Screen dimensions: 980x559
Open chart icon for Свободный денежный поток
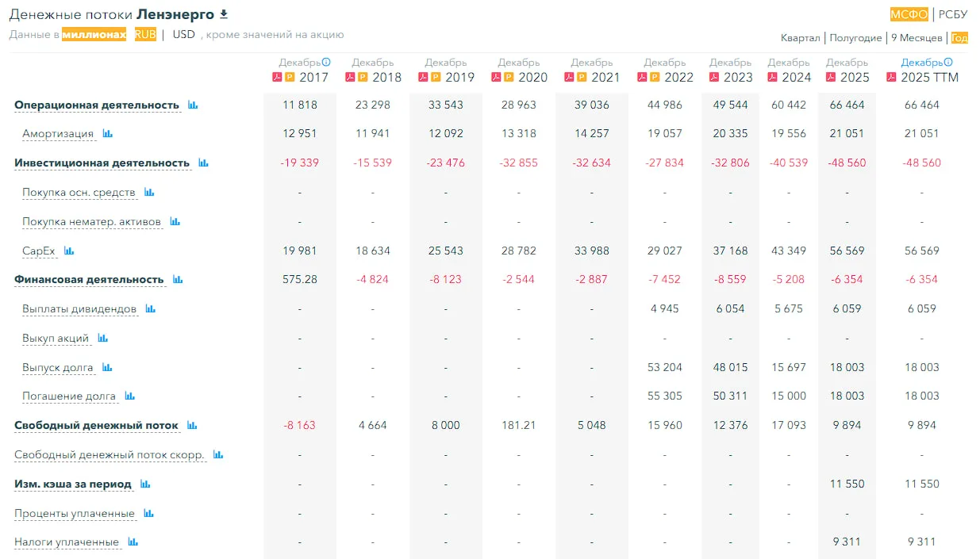pyautogui.click(x=192, y=425)
